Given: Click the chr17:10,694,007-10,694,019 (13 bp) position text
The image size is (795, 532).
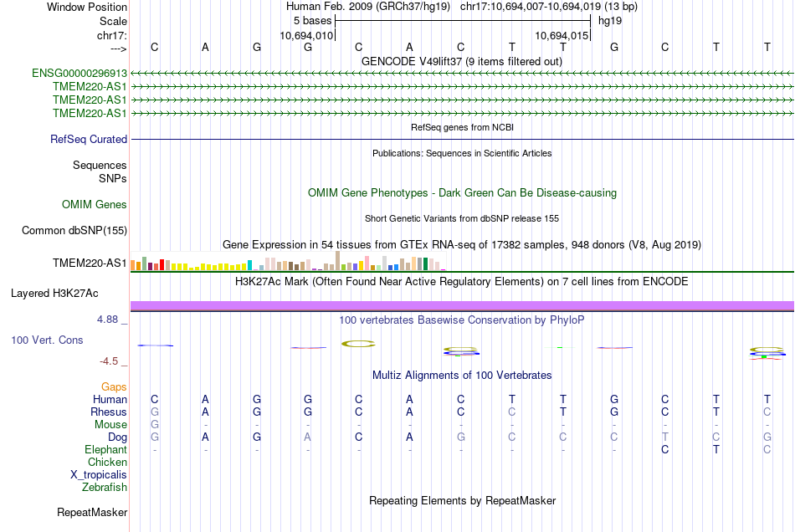Looking at the screenshot, I should coord(549,7).
